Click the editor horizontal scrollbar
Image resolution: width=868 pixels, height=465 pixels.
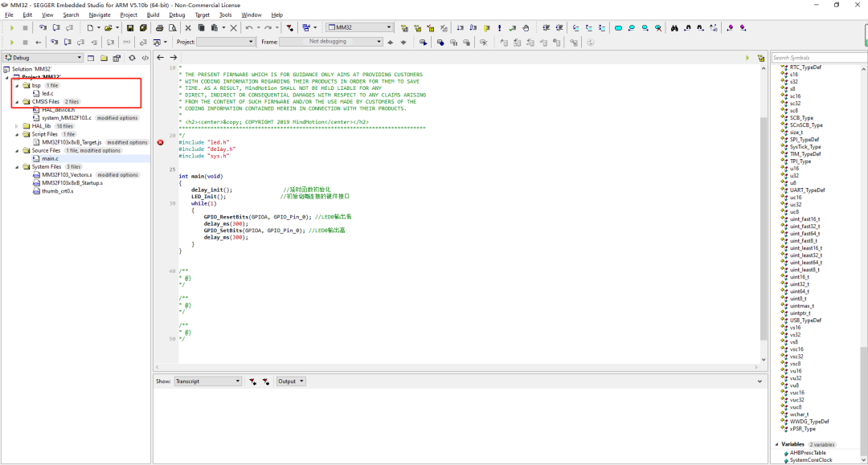click(457, 366)
